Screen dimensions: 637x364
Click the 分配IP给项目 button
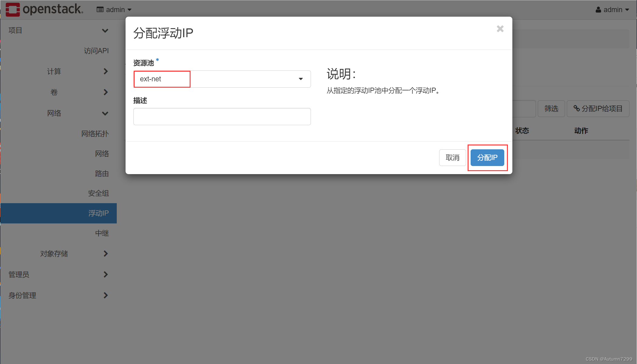(598, 109)
